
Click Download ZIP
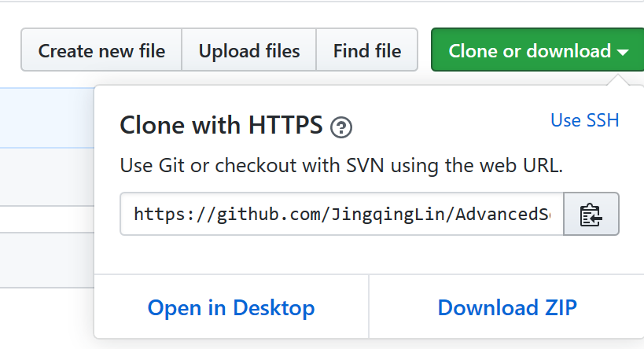(507, 307)
